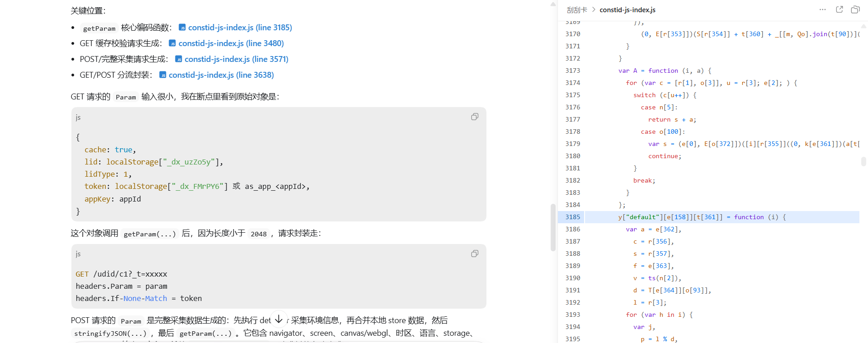Open constid-js-index.js (line 3185) link
The image size is (868, 343).
(x=240, y=28)
